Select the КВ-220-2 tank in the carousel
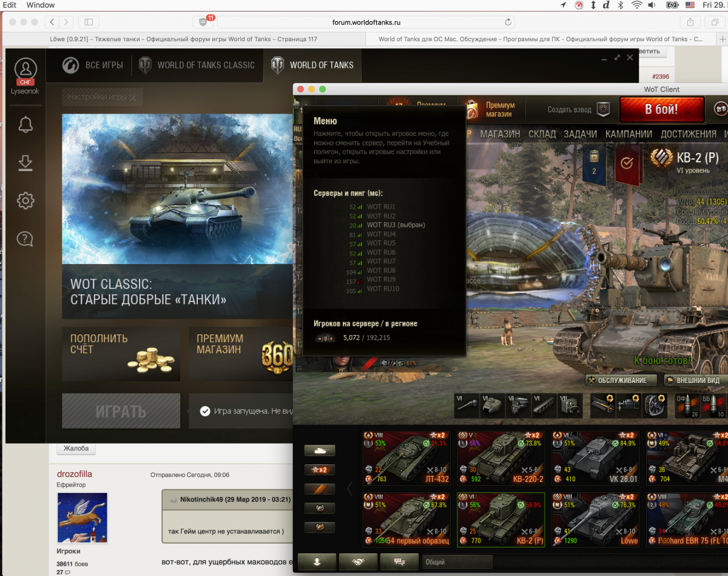This screenshot has height=576, width=728. click(x=501, y=458)
